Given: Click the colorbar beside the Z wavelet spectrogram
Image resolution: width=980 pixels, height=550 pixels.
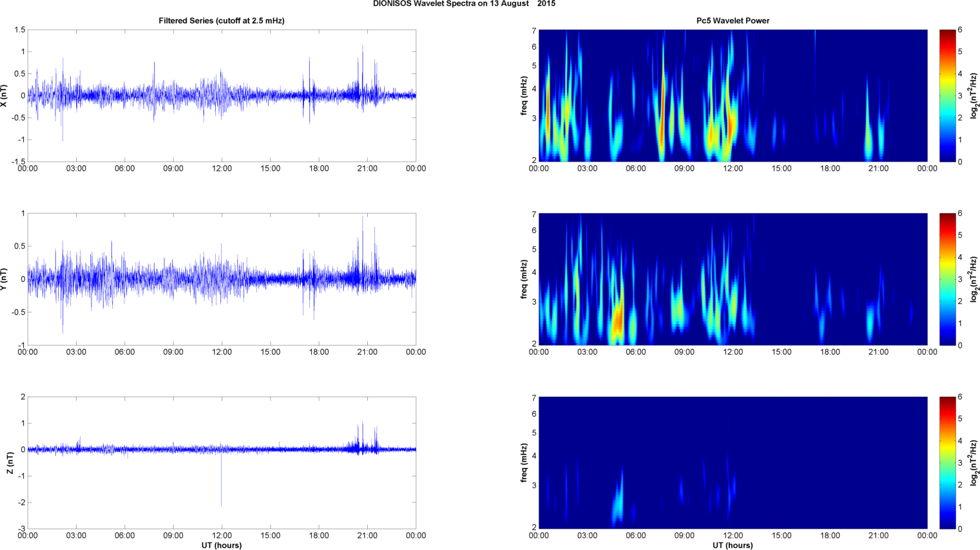Looking at the screenshot, I should click(947, 462).
